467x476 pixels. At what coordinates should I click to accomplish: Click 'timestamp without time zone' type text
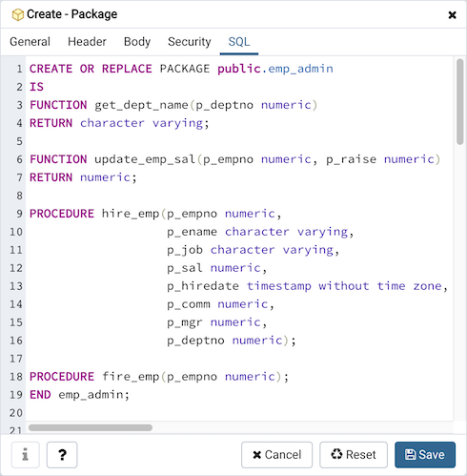(x=344, y=286)
